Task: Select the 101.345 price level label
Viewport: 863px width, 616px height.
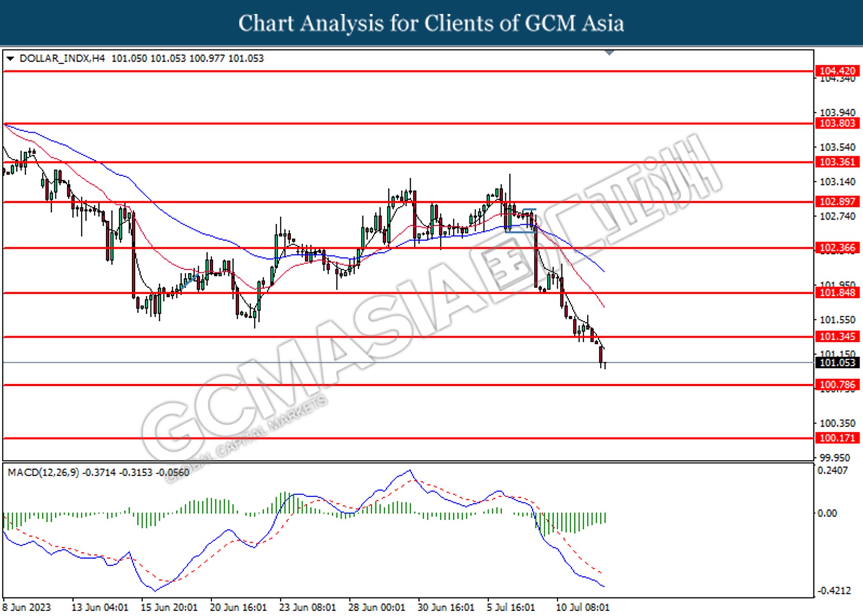Action: click(837, 336)
